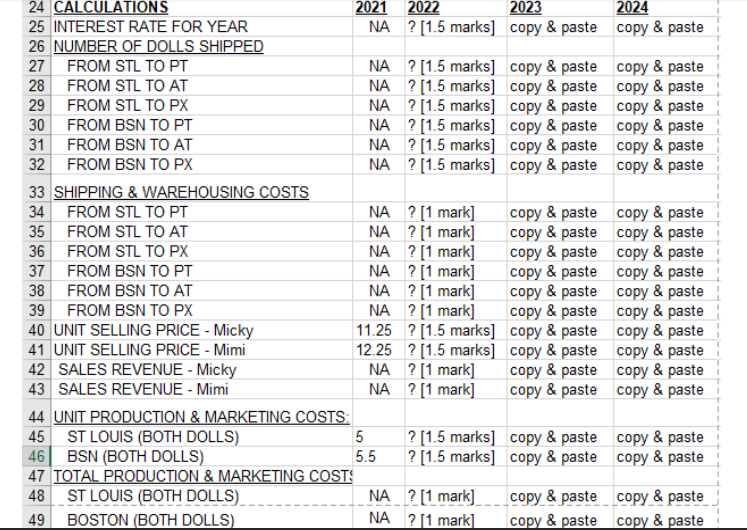Click NA cell in row 42
The width and height of the screenshot is (747, 530).
click(379, 370)
